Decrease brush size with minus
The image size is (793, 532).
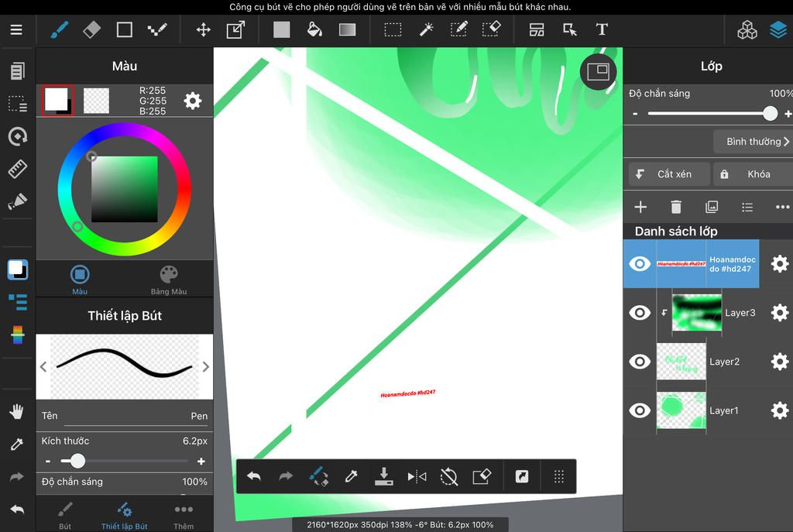tap(47, 462)
